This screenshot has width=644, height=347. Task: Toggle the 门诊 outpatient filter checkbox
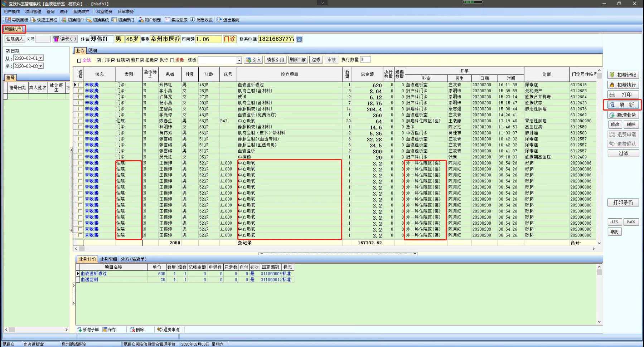point(99,60)
